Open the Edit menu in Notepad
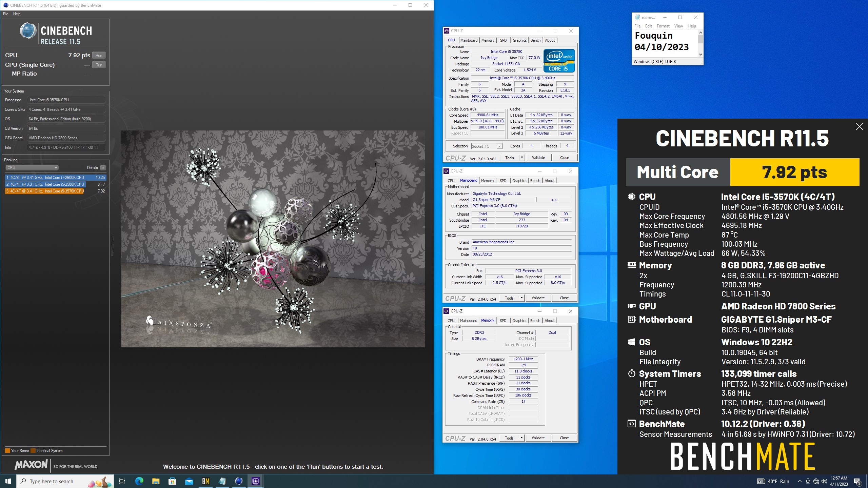This screenshot has height=488, width=868. (649, 26)
